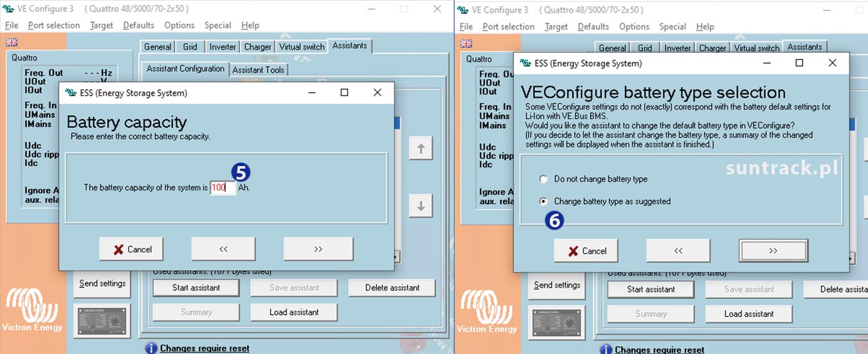Click Send settings in the right window
This screenshot has width=868, height=354.
point(557,285)
